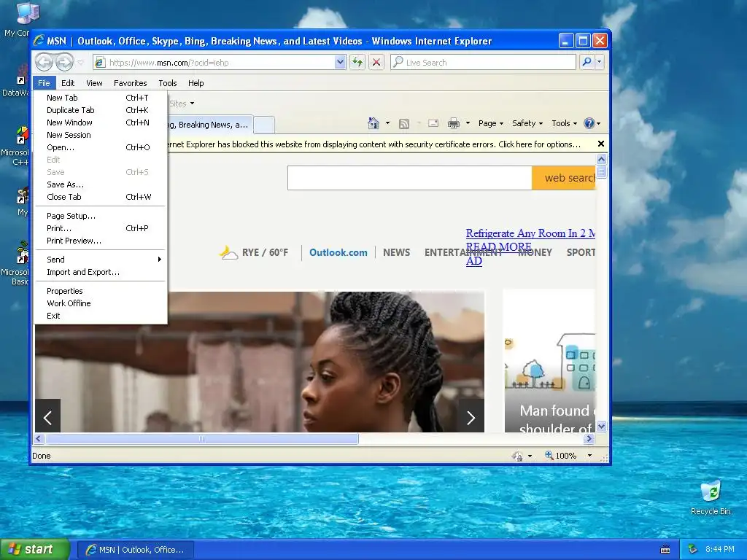Select Properties from File menu

pos(100,291)
